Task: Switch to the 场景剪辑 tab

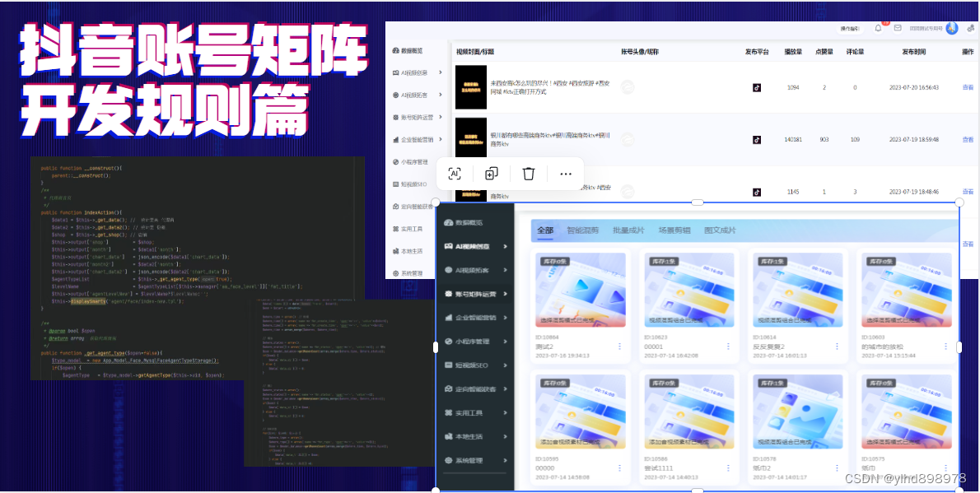Action: (x=674, y=230)
